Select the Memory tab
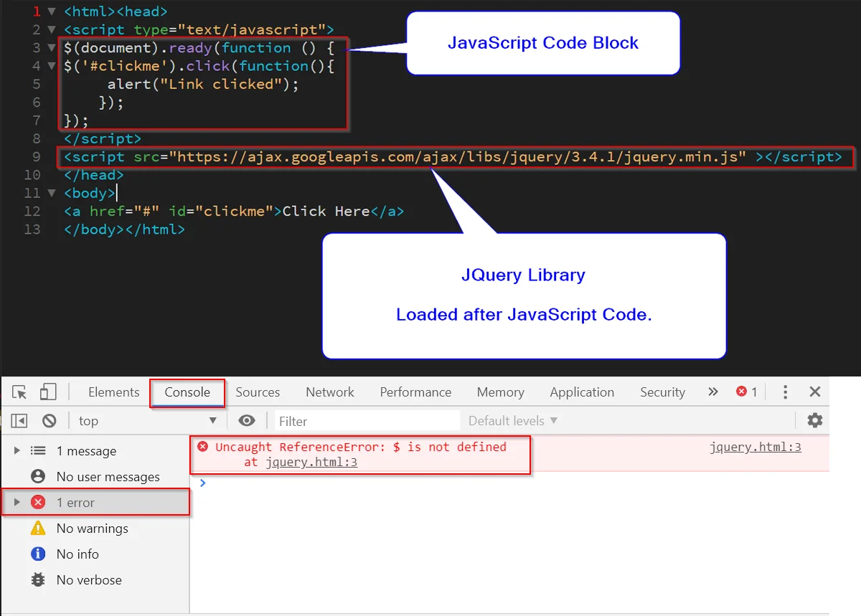This screenshot has height=616, width=861. (x=500, y=392)
